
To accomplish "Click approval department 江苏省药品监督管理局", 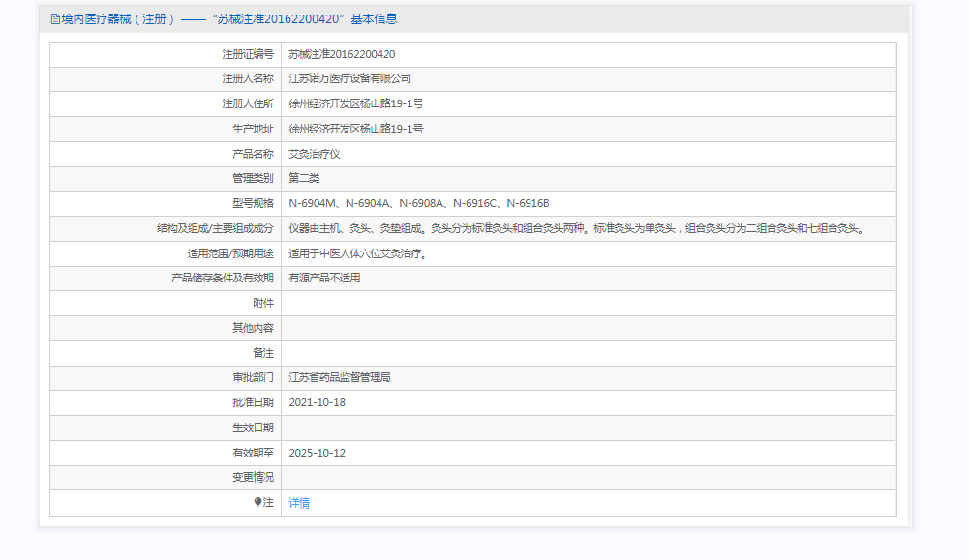I will 339,377.
